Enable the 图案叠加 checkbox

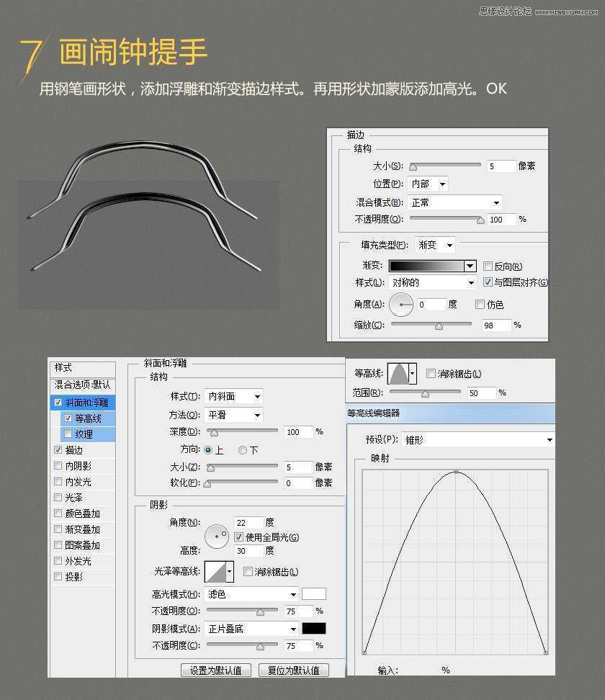pyautogui.click(x=58, y=544)
